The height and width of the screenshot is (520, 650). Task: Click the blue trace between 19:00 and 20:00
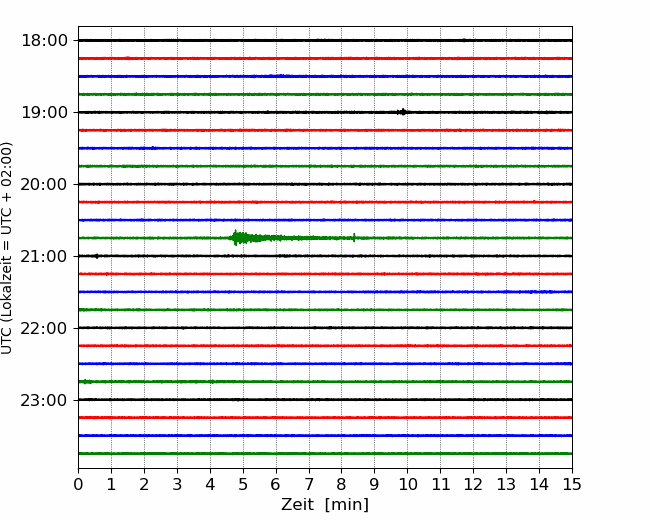tap(325, 148)
